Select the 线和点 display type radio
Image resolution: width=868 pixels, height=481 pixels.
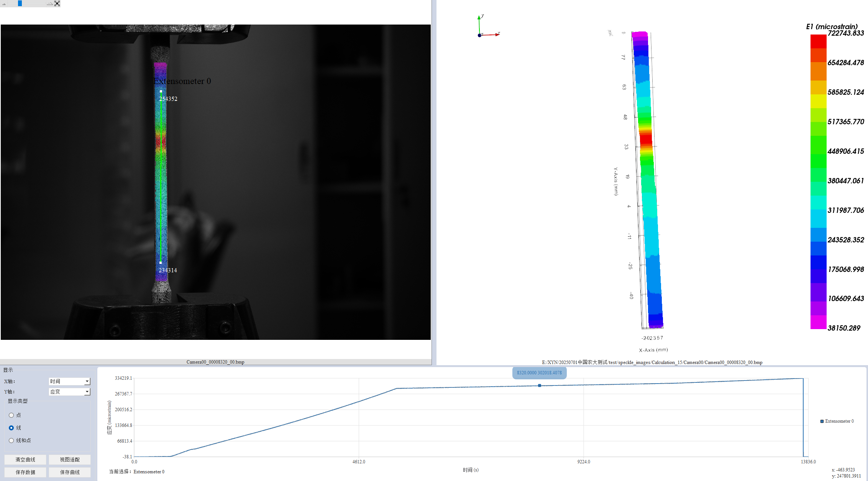coord(11,440)
